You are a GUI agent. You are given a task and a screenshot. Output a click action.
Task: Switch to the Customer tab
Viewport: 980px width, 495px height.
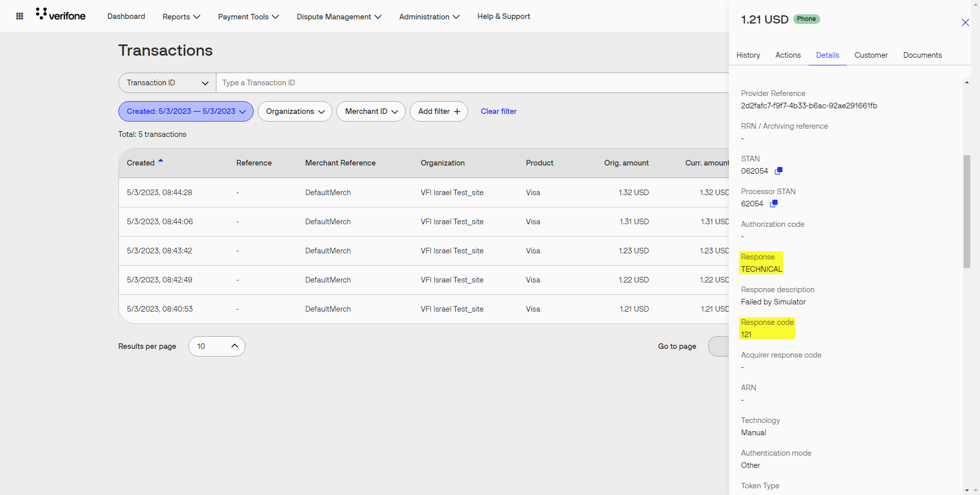871,55
